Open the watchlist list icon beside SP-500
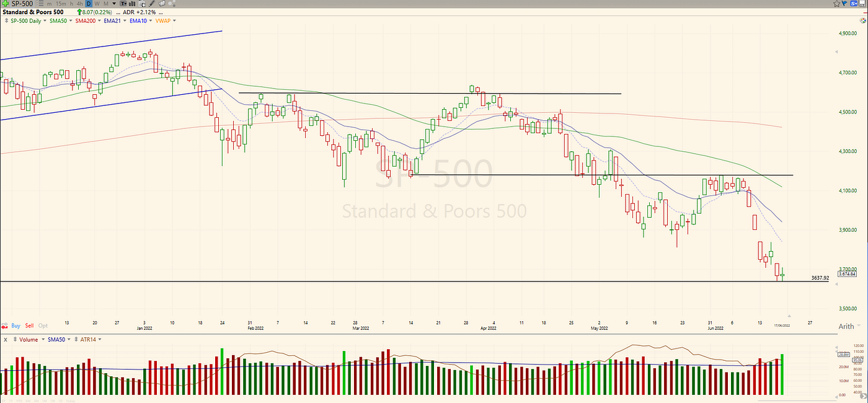Image resolution: width=868 pixels, height=403 pixels. 40,4
